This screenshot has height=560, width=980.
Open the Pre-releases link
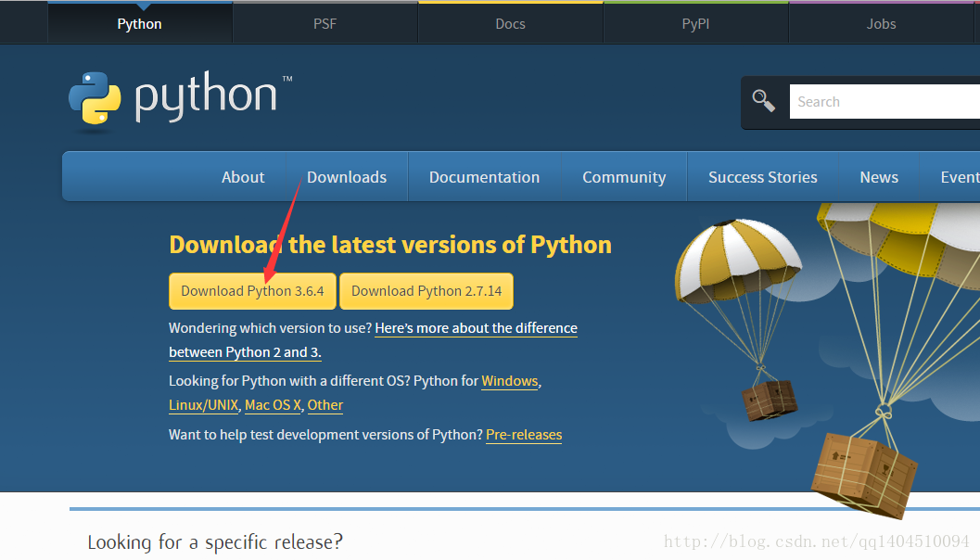click(524, 435)
